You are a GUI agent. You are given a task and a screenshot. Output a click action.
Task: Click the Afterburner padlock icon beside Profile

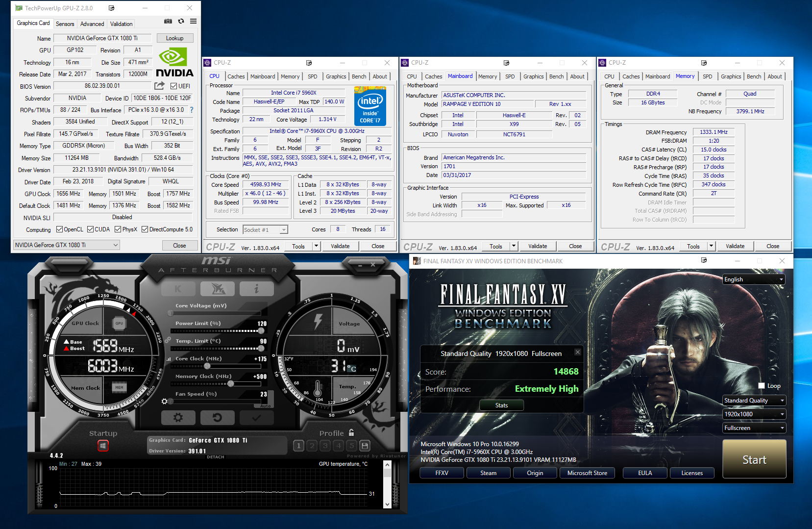351,432
